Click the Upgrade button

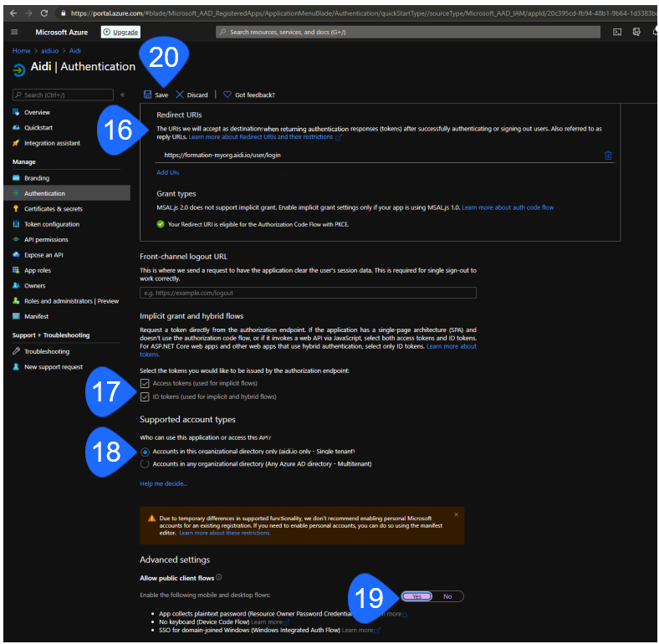click(120, 32)
